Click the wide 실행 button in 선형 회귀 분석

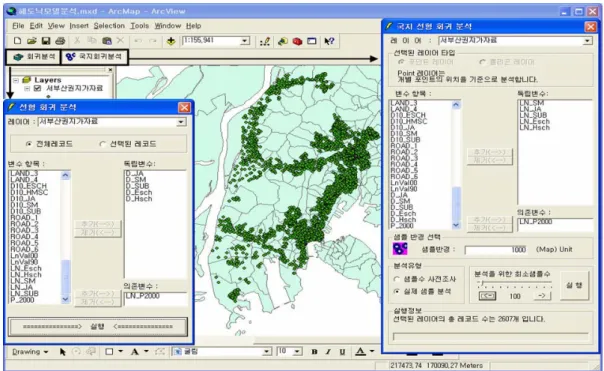point(98,327)
